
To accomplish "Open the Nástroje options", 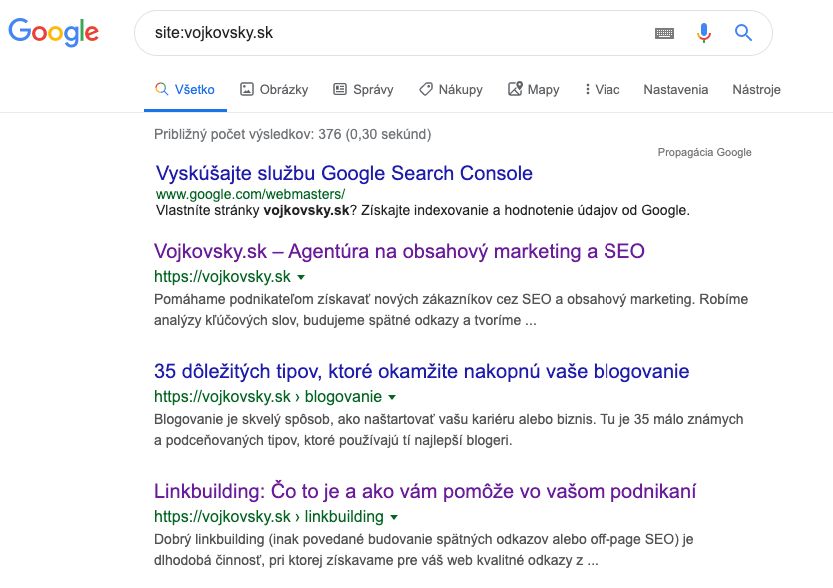I will [x=756, y=89].
